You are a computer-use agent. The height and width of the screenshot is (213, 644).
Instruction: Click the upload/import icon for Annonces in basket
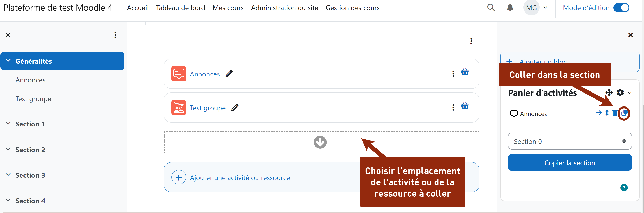624,113
